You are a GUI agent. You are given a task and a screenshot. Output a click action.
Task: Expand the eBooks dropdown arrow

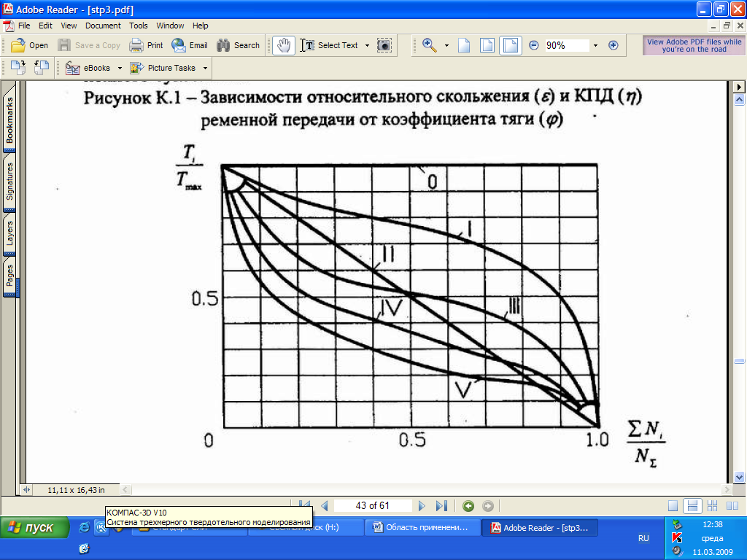click(120, 68)
